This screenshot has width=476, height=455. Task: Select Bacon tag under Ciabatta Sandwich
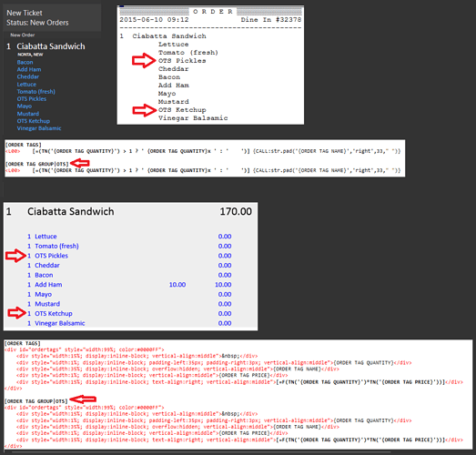click(x=25, y=62)
